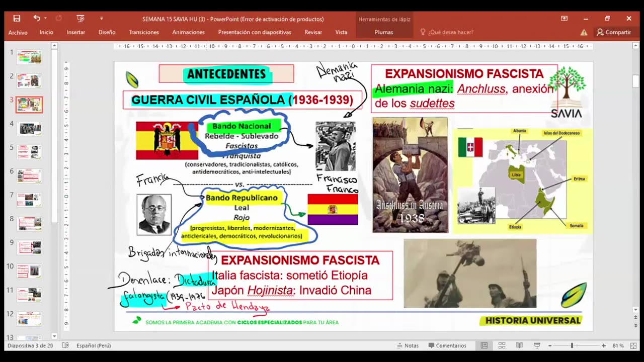Image resolution: width=644 pixels, height=362 pixels.
Task: Select slide 9 thumbnail
Action: (x=29, y=247)
